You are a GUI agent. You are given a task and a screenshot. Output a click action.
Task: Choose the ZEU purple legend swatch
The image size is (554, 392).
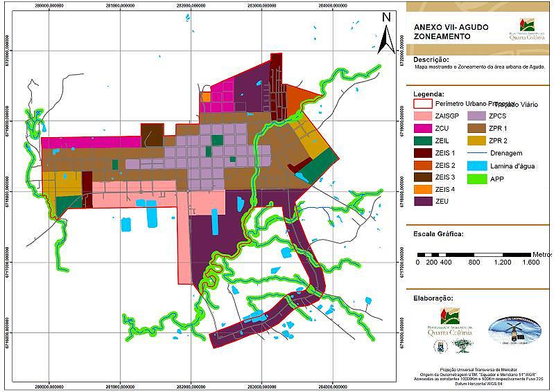423,202
